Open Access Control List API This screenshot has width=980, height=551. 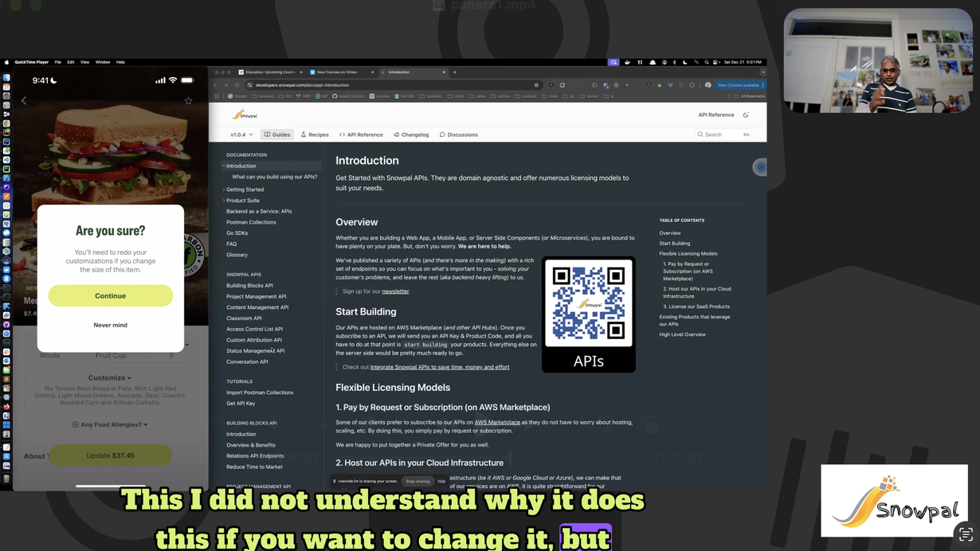[254, 329]
